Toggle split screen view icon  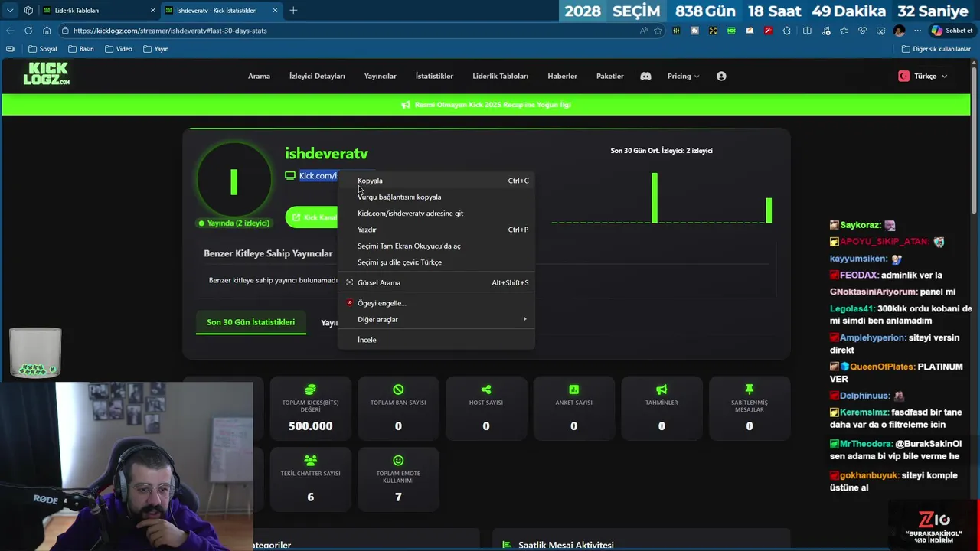tap(807, 31)
